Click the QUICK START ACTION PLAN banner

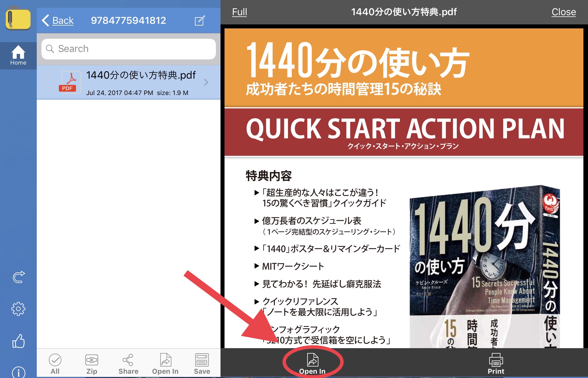click(404, 132)
